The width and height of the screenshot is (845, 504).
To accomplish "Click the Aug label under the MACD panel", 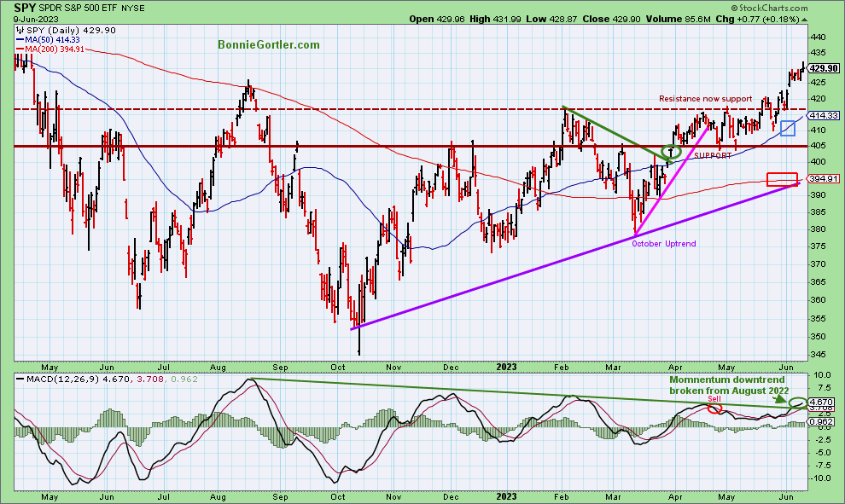I will pos(218,496).
